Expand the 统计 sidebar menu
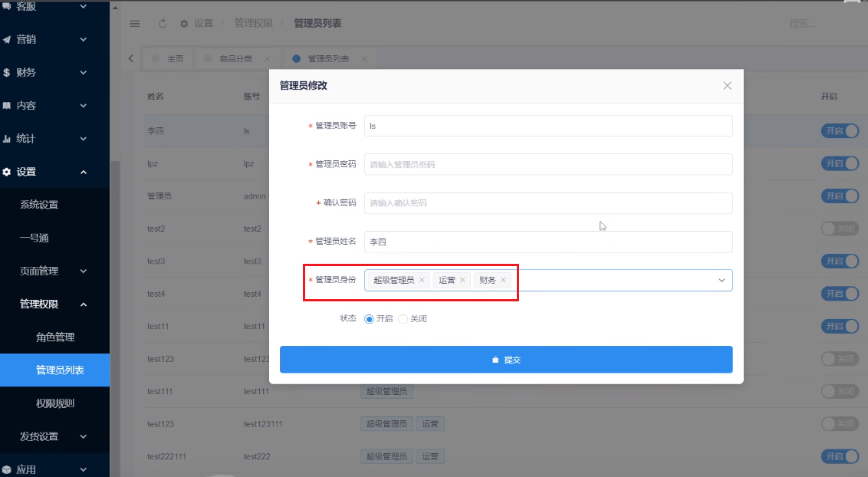The image size is (868, 477). (84, 139)
